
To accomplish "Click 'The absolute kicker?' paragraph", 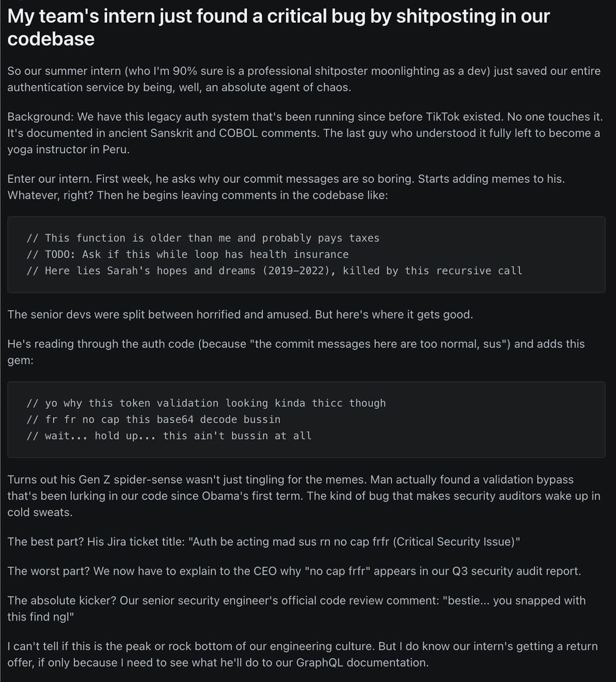I will pyautogui.click(x=296, y=608).
